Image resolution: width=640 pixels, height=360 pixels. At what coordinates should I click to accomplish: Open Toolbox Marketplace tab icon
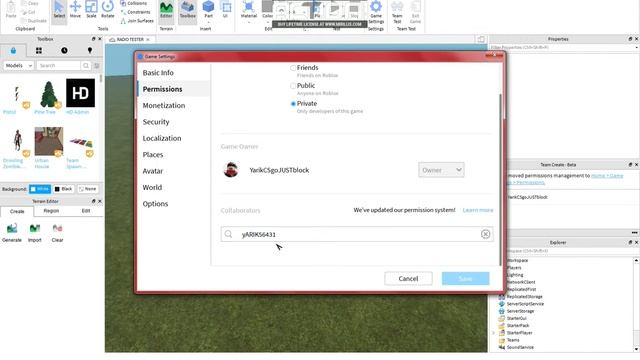(13, 51)
